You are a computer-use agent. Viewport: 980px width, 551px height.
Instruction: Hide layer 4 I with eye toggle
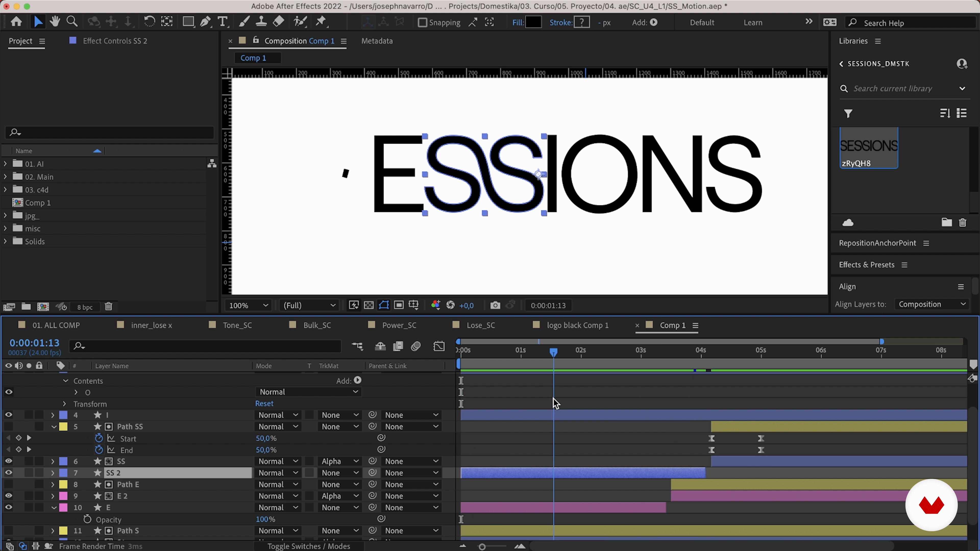pos(8,415)
